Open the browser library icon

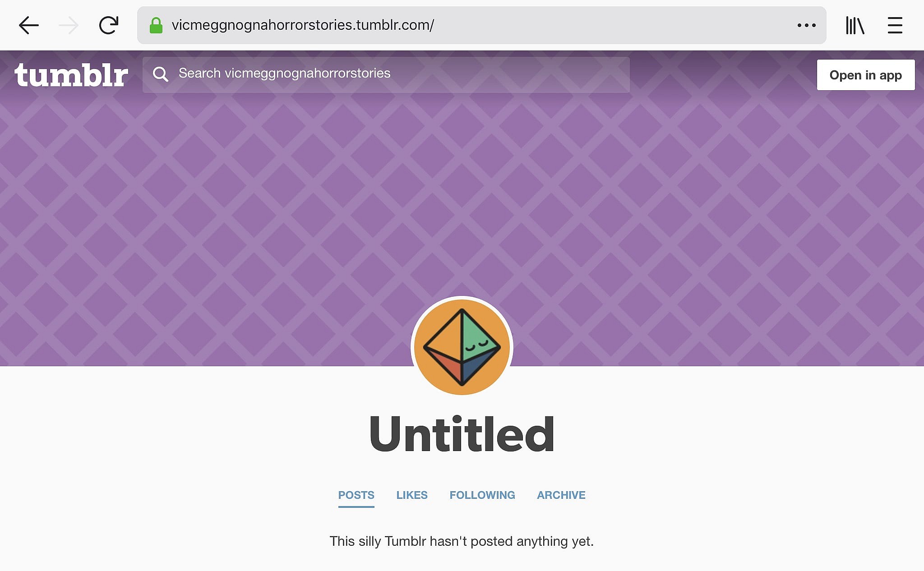click(x=855, y=25)
